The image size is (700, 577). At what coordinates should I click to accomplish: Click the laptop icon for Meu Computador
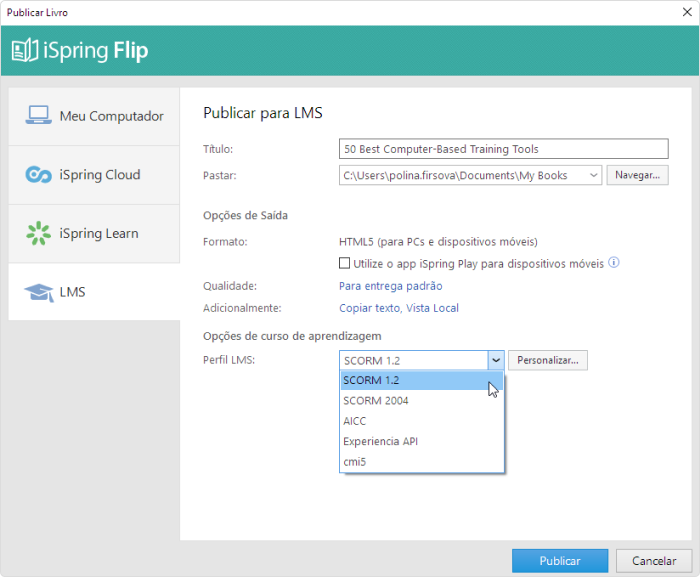(x=38, y=115)
